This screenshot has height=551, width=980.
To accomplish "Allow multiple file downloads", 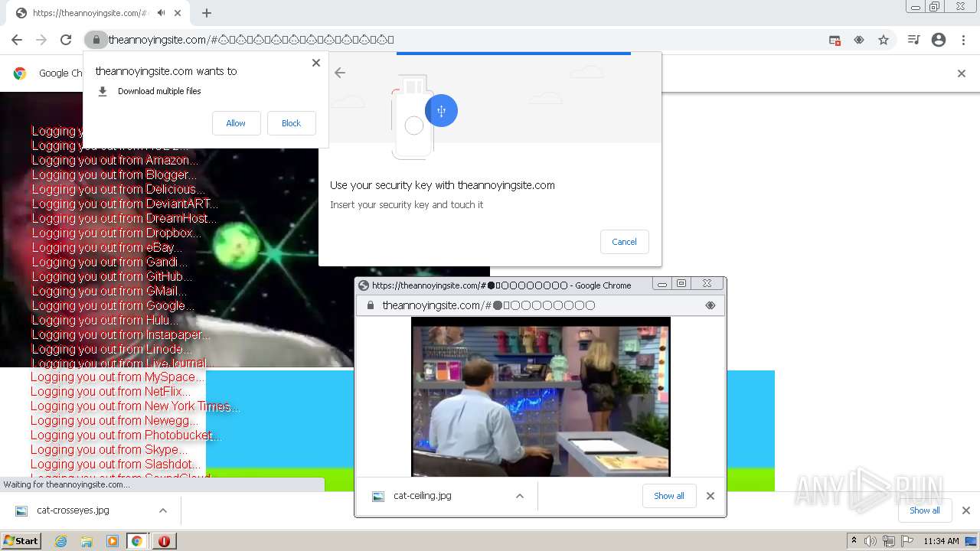I will click(236, 123).
